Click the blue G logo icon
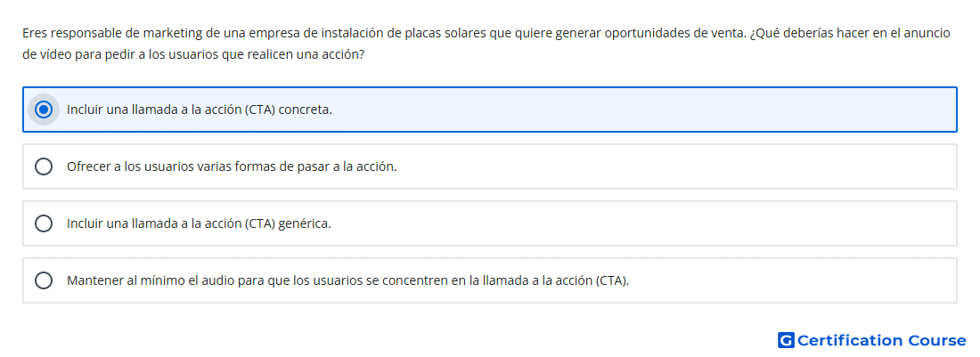The width and height of the screenshot is (980, 357). (x=786, y=340)
